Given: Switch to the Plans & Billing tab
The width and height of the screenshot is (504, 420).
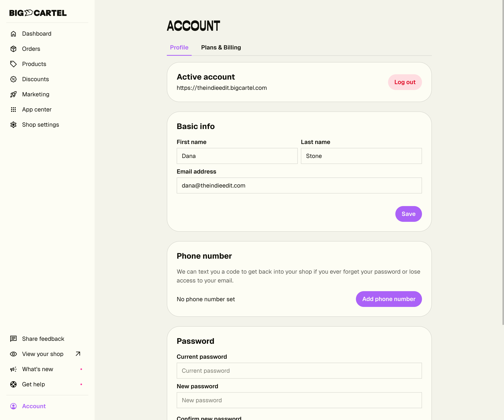Looking at the screenshot, I should pos(221,47).
